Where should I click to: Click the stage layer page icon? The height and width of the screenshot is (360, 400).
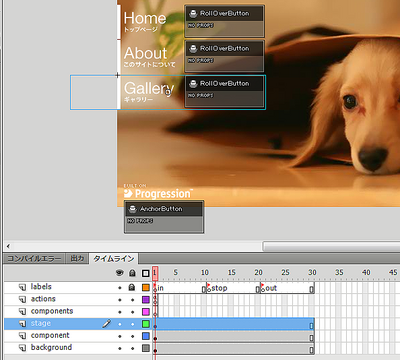click(22, 324)
